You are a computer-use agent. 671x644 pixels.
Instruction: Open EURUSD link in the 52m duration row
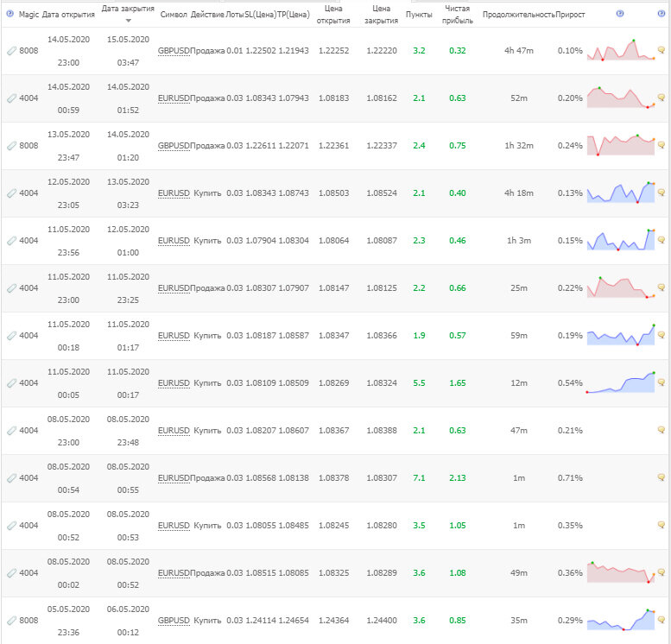point(174,98)
